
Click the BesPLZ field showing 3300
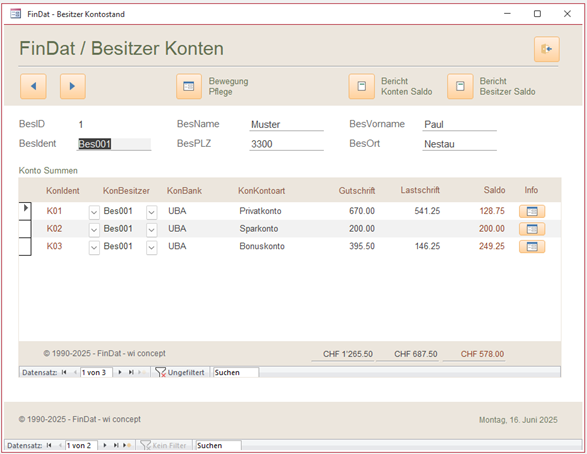286,144
